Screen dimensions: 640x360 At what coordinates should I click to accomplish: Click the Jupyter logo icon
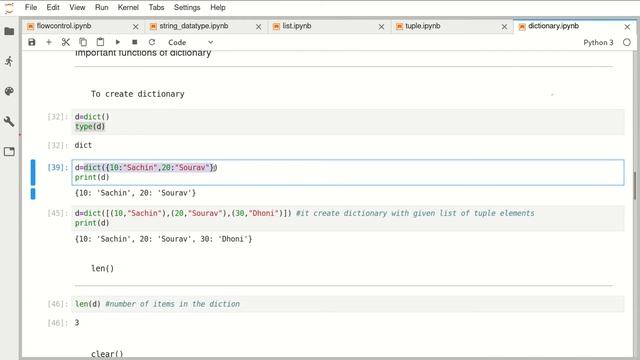click(x=9, y=8)
